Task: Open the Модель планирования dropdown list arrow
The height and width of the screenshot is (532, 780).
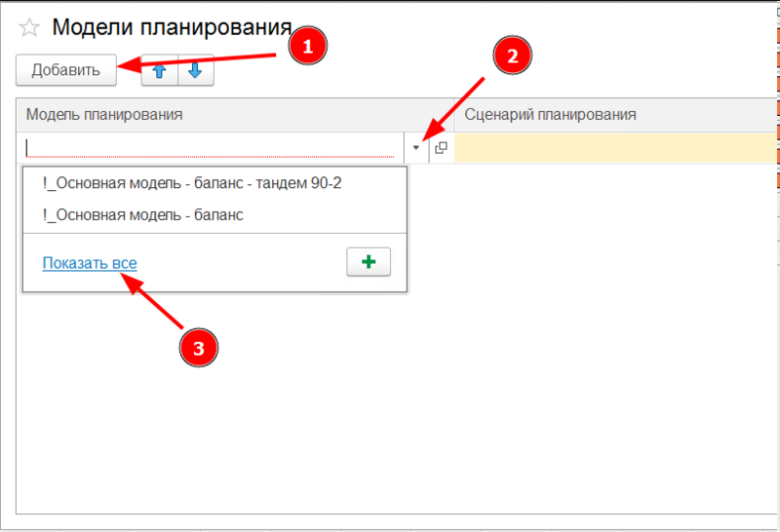Action: (416, 148)
